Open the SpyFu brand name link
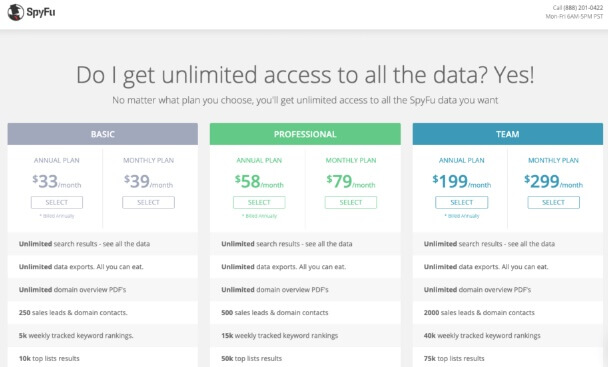 tap(41, 12)
